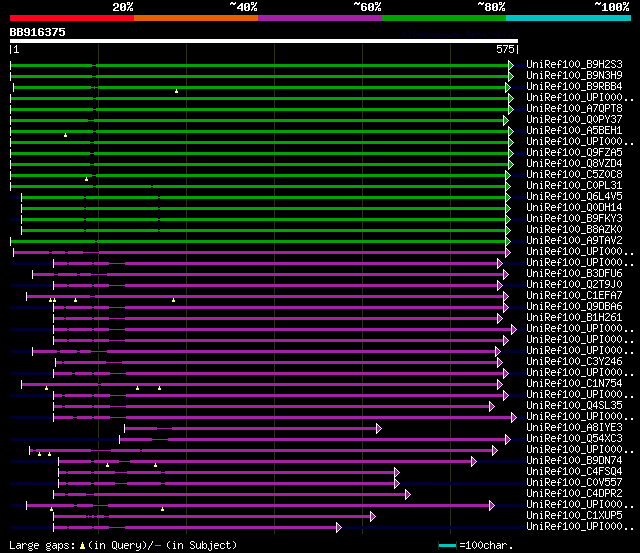
Task: Click the cyan 100char scale bar
Action: coord(447,545)
